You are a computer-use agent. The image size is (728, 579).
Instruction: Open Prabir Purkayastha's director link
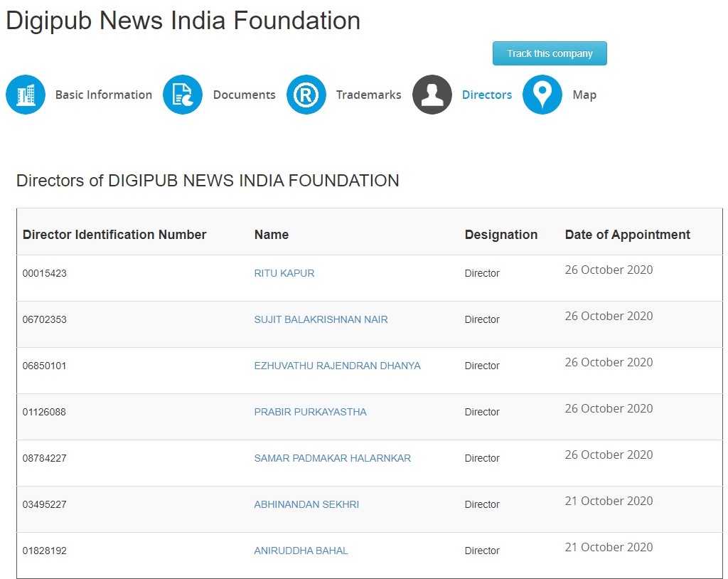(x=310, y=412)
